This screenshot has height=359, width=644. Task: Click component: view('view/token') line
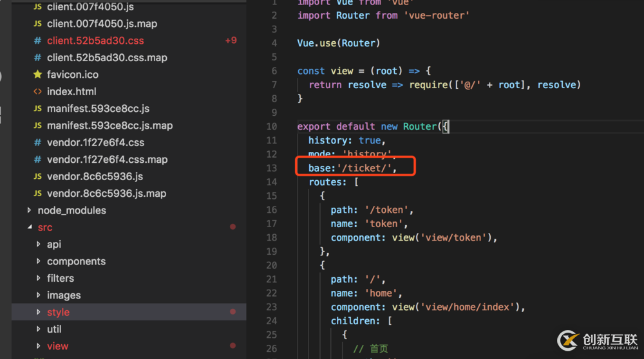pos(414,237)
